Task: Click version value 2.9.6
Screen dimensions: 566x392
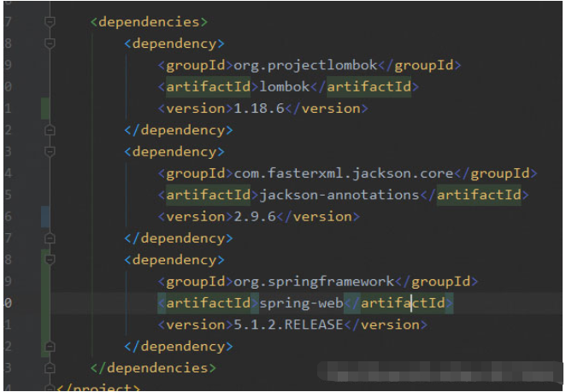Action: pyautogui.click(x=255, y=217)
